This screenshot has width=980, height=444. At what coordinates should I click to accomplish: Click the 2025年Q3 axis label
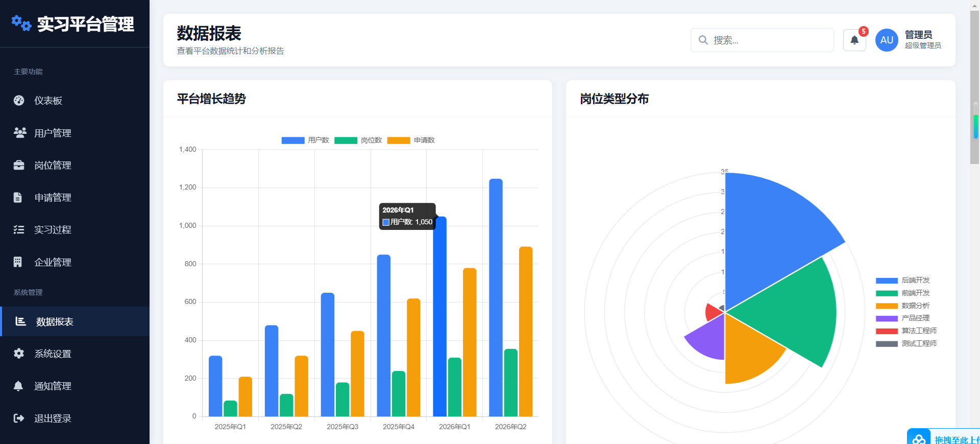(342, 427)
